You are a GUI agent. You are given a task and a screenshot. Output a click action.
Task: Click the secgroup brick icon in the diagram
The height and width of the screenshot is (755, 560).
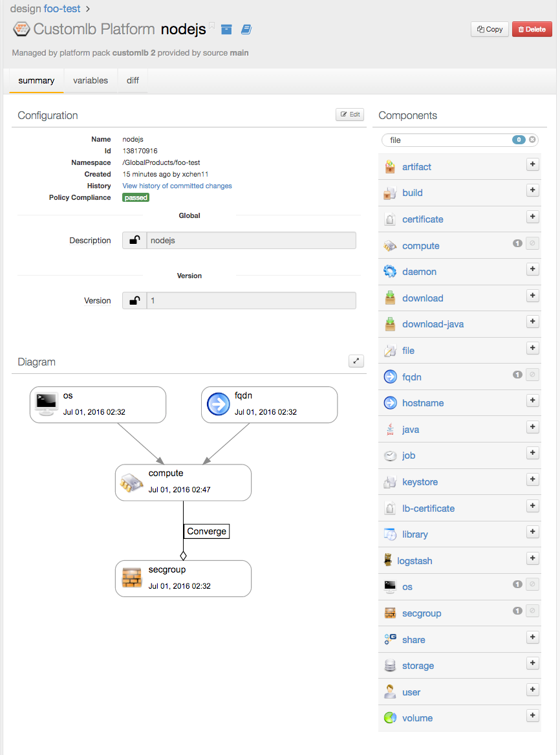133,578
